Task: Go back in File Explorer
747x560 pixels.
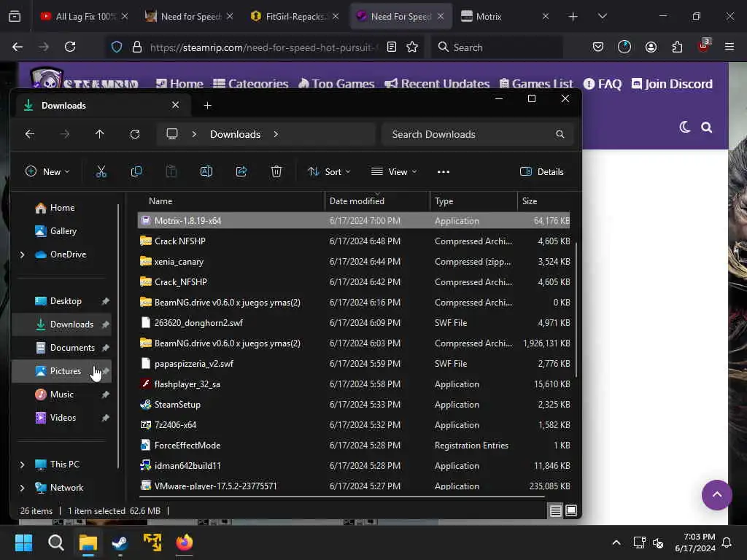Action: coord(29,134)
